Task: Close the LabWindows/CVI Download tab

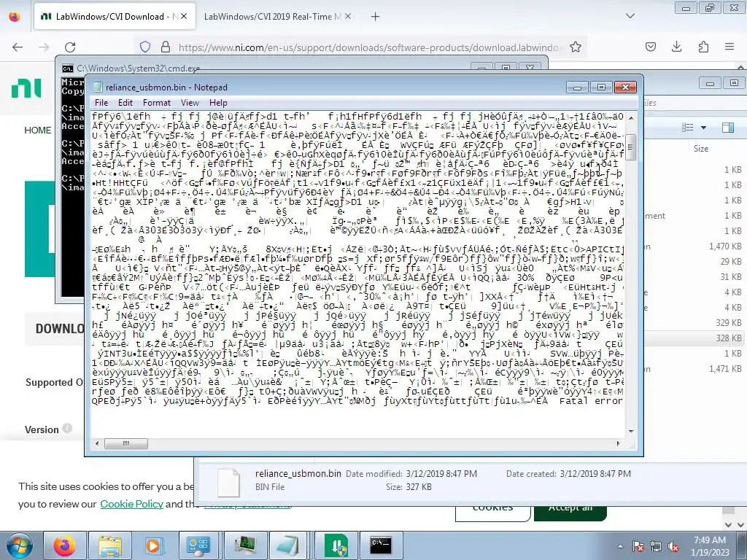Action: (184, 17)
